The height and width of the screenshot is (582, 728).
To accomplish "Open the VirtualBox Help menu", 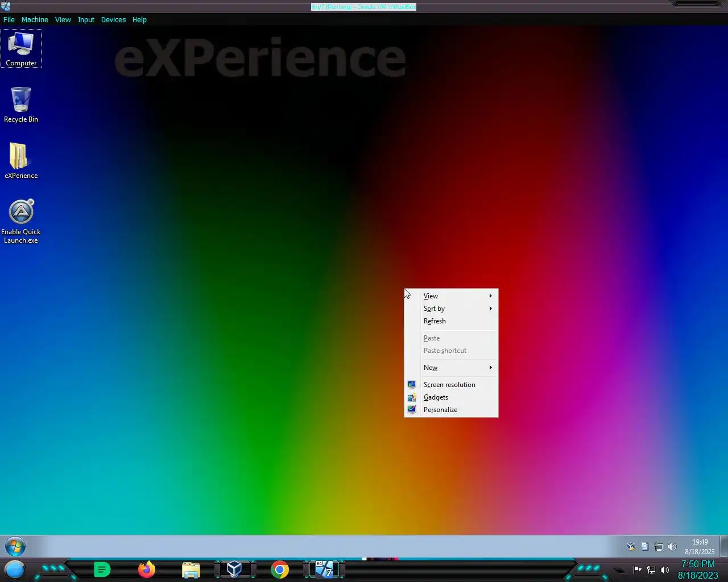I will [139, 19].
